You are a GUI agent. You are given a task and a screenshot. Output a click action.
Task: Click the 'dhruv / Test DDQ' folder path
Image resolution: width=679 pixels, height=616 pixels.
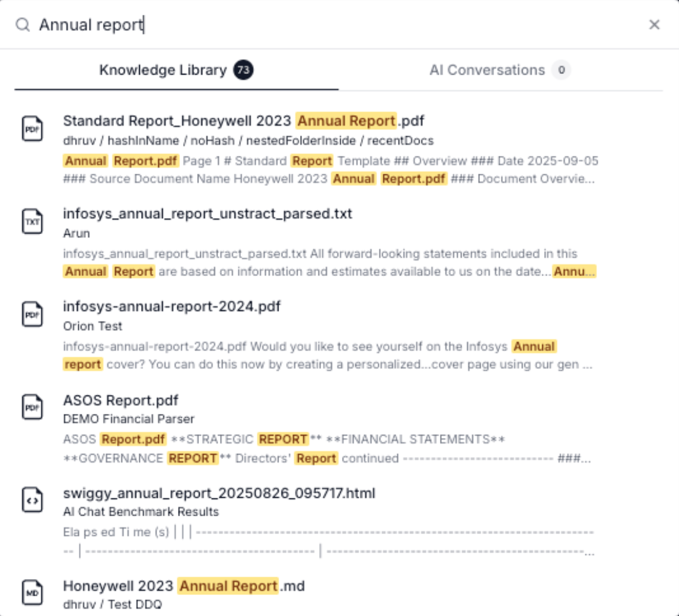tap(113, 604)
